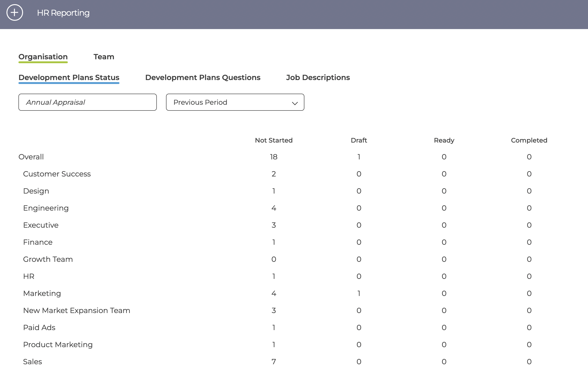Click the chevron arrow in Previous Period dropdown
This screenshot has height=382, width=588.
coord(295,103)
